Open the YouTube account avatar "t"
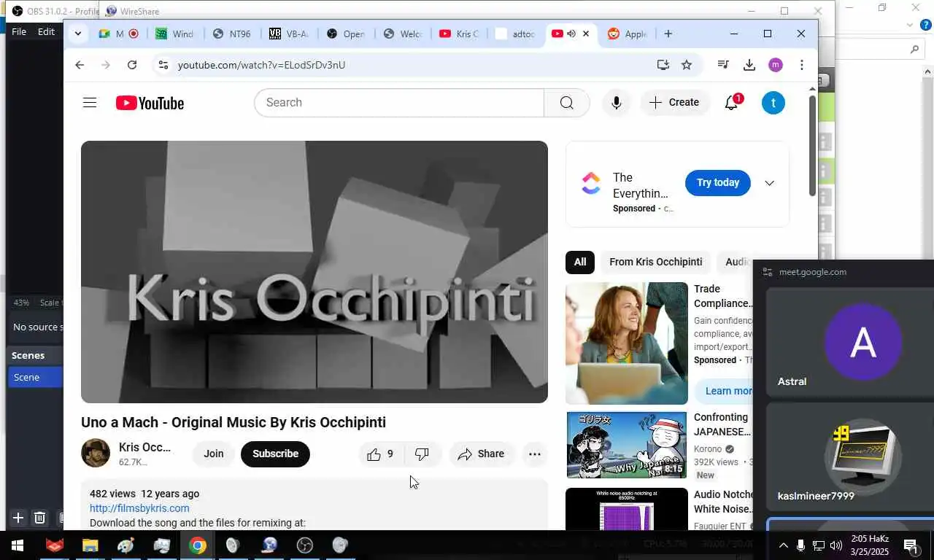The image size is (934, 560). tap(773, 103)
